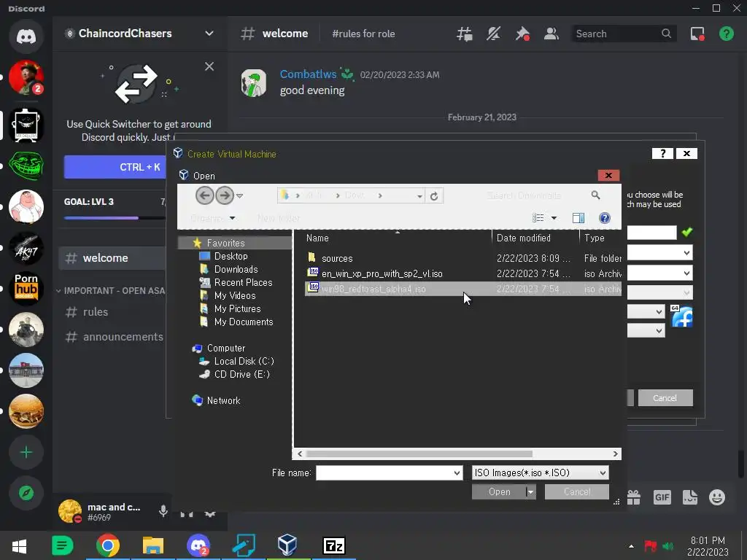Image resolution: width=747 pixels, height=560 pixels.
Task: Expand the ChaincordChasers server menu
Action: coord(209,34)
